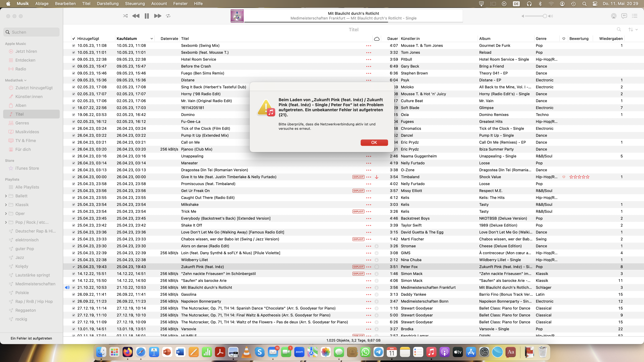
Task: Skip to the next track
Action: [x=158, y=16]
